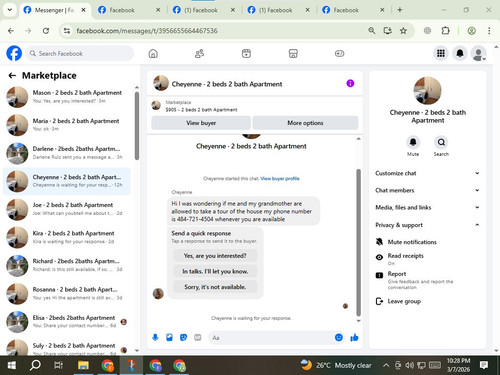
Task: Open Elisa's 2beds 2baths conversation
Action: pos(67,322)
